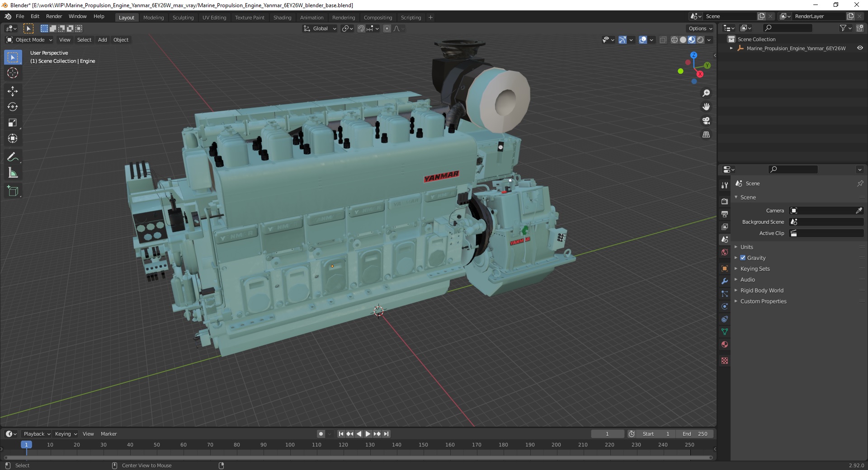The image size is (868, 470).
Task: Toggle X-Ray display
Action: 663,40
